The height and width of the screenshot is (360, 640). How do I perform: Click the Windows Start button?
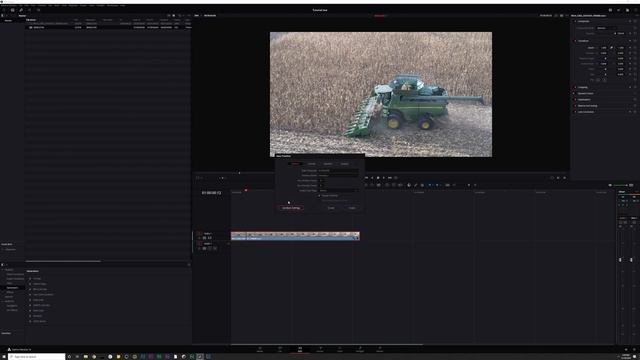4,356
